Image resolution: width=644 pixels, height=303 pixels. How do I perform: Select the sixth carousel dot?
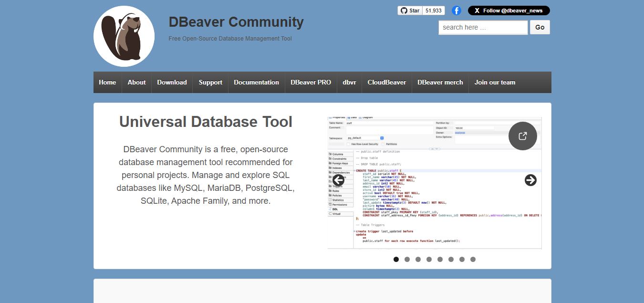[451, 260]
